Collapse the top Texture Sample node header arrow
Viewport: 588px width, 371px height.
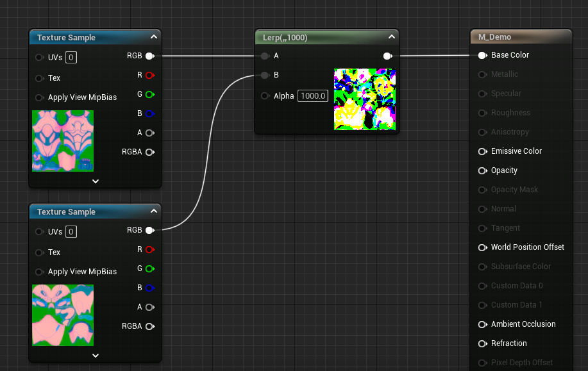click(x=154, y=37)
